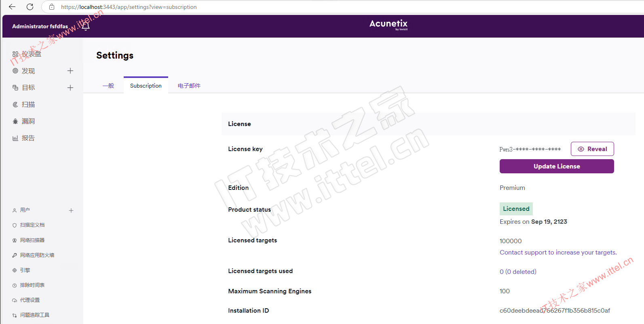Click the 问题追踪工具 icon
Image resolution: width=644 pixels, height=324 pixels.
[15, 316]
